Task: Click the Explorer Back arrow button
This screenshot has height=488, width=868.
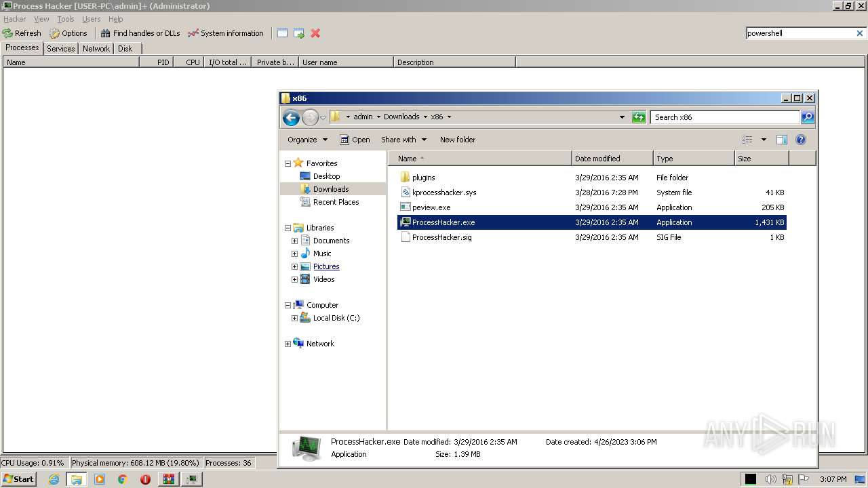Action: 291,117
